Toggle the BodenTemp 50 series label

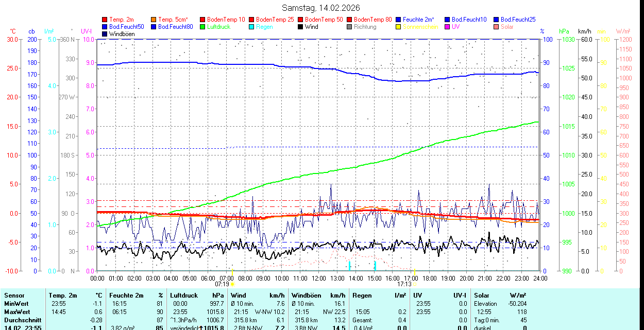(324, 20)
